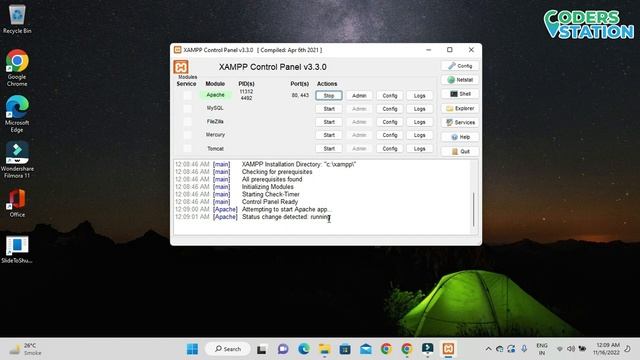Open FileZilla Config
The width and height of the screenshot is (640, 360).
point(390,122)
